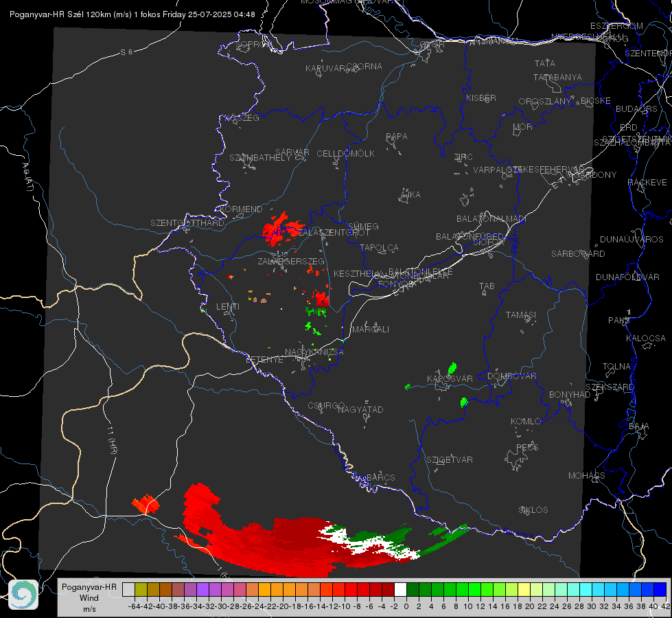This screenshot has width=672, height=618.
Task: Click the TATA city label
Action: click(545, 63)
